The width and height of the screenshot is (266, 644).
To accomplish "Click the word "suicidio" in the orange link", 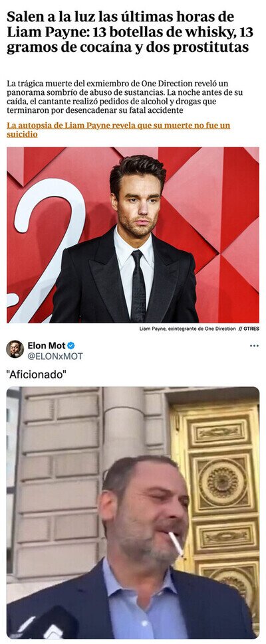I will point(22,134).
